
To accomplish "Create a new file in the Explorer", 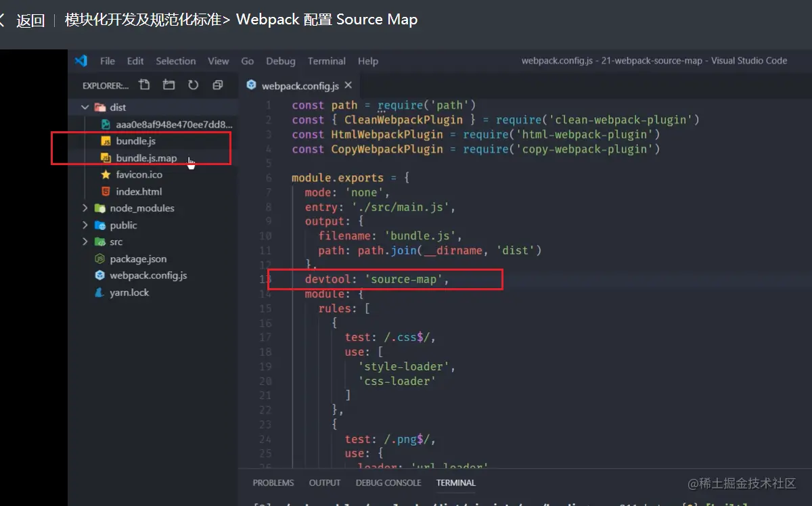I will coord(144,85).
